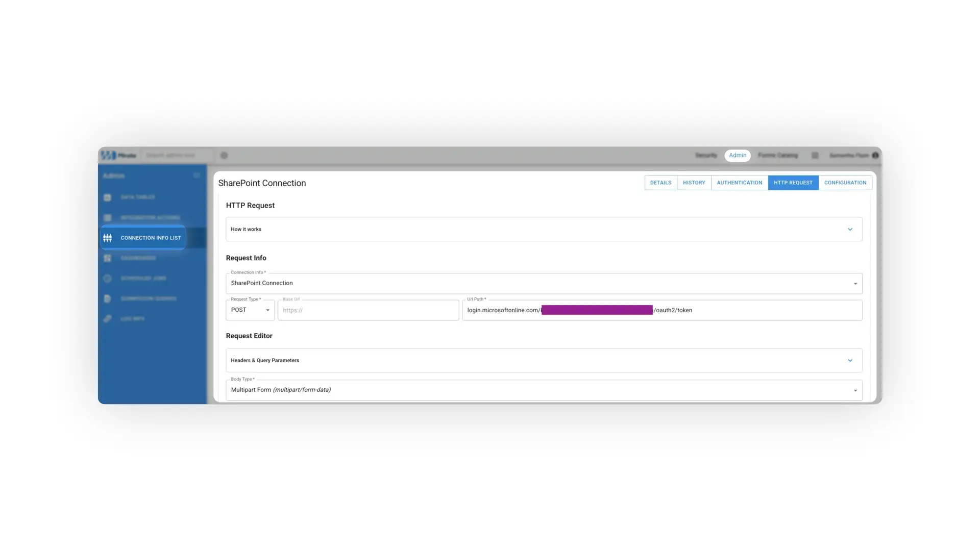Select the POST request type option

[x=250, y=310]
